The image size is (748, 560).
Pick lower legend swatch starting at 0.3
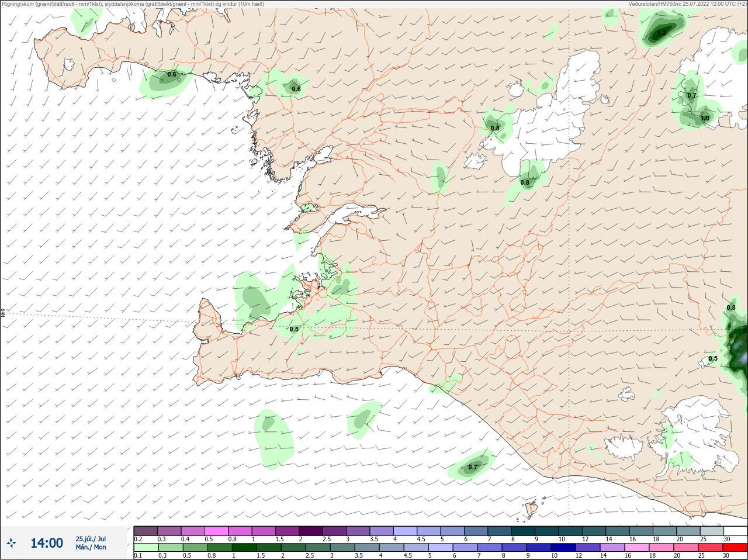(x=169, y=547)
